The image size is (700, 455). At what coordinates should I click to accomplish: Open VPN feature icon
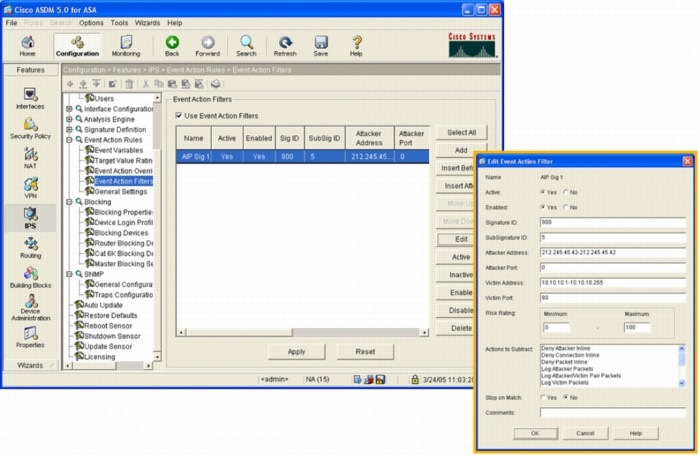coord(30,188)
